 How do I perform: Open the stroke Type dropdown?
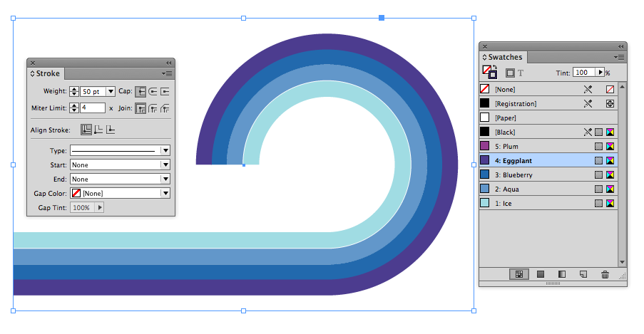[120, 150]
